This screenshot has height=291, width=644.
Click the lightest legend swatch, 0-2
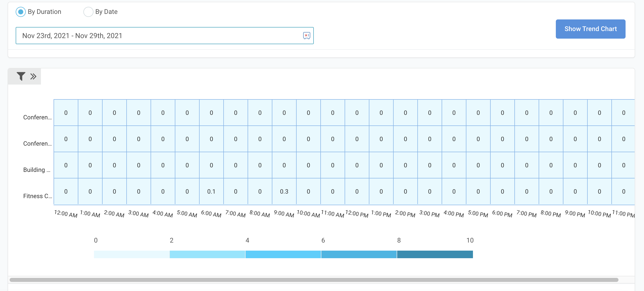(132, 254)
